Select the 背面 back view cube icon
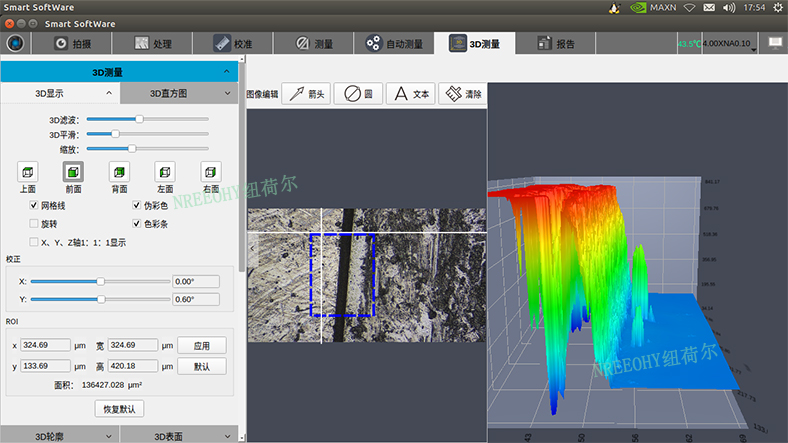 [119, 172]
